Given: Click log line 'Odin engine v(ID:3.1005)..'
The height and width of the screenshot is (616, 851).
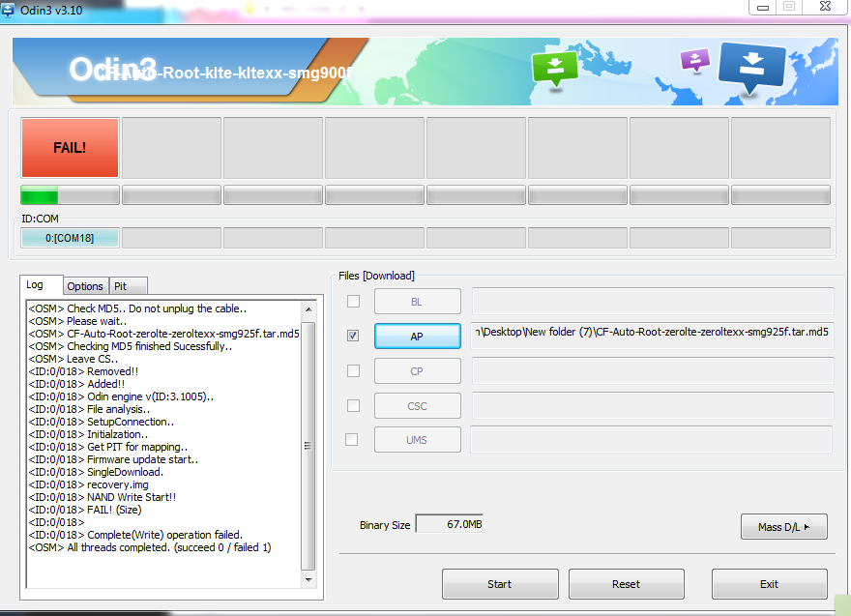Looking at the screenshot, I should coord(121,396).
